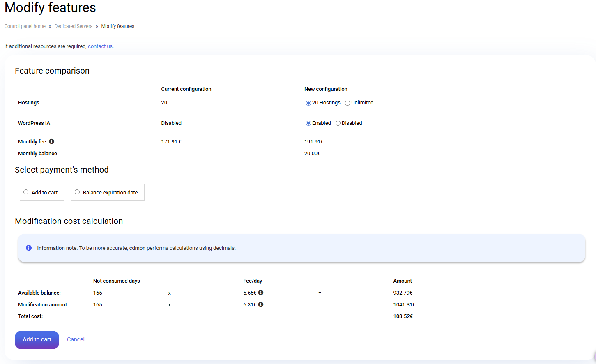Click the blue Information note icon
This screenshot has height=364, width=596.
(29, 248)
